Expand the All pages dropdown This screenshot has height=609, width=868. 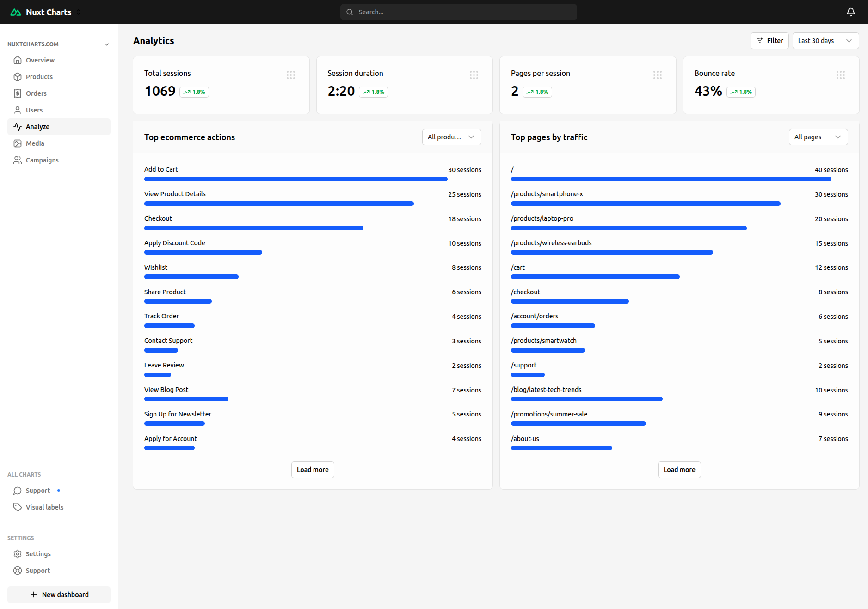pyautogui.click(x=818, y=137)
